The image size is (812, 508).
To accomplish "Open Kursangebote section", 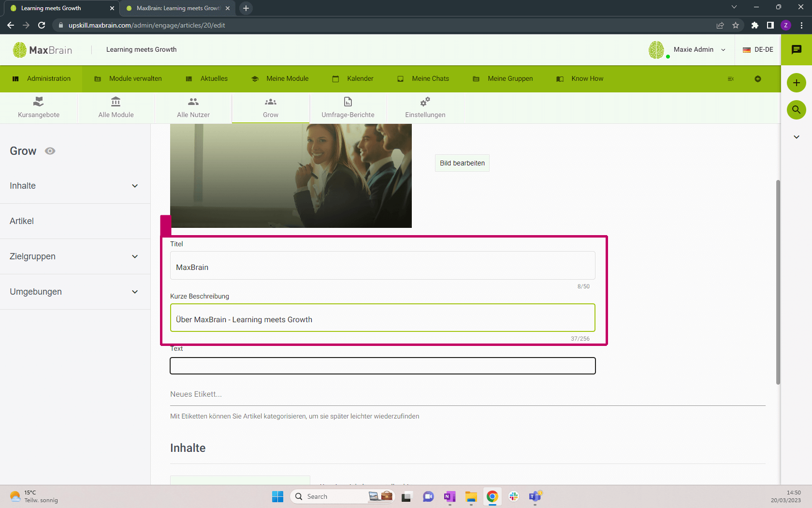I will pyautogui.click(x=39, y=107).
